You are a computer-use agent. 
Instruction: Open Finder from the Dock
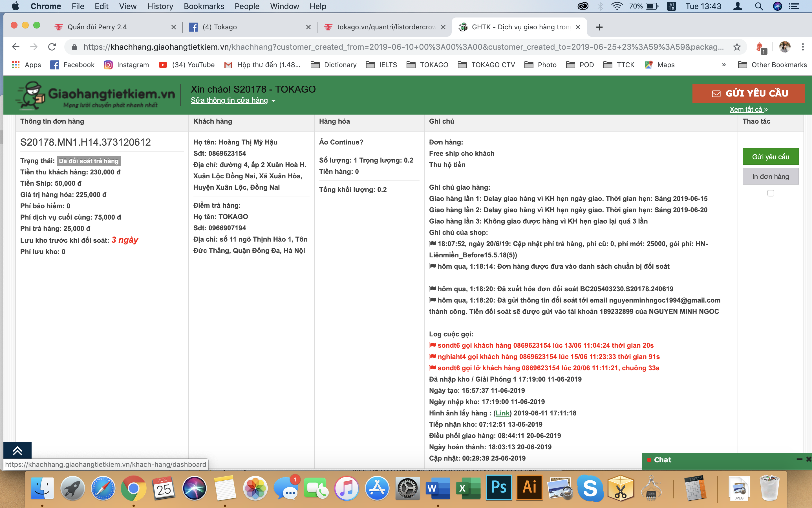tap(42, 488)
